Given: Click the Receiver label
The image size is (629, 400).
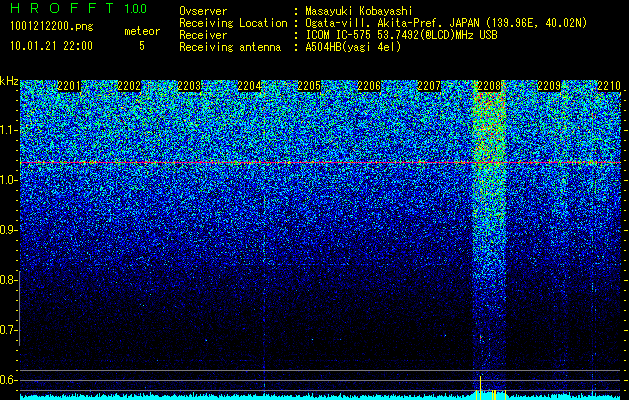Looking at the screenshot, I should 203,35.
